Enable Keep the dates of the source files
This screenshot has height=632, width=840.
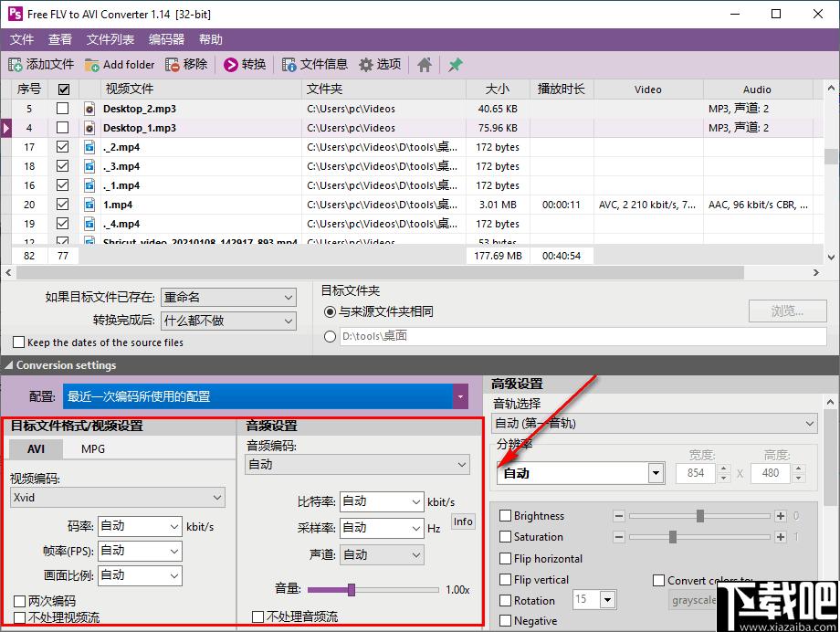(x=19, y=342)
